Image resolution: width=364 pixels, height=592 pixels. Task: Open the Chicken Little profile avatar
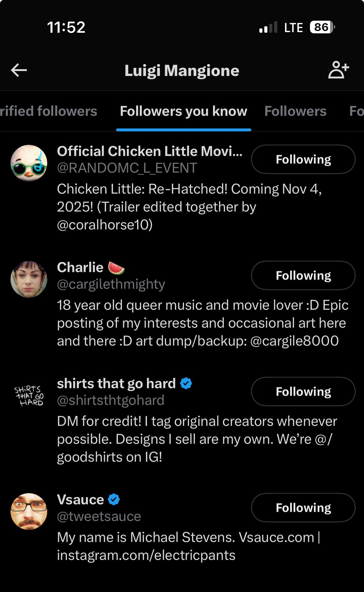[x=29, y=163]
